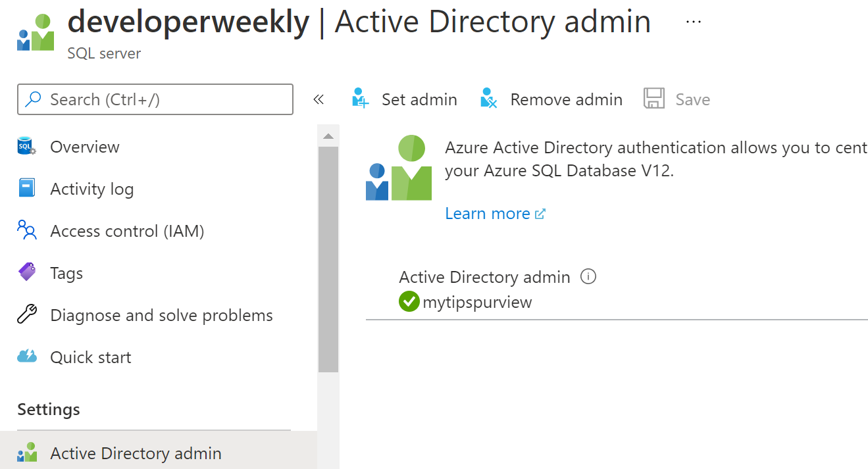868x469 pixels.
Task: Show info tooltip for Active Directory admin
Action: point(588,276)
